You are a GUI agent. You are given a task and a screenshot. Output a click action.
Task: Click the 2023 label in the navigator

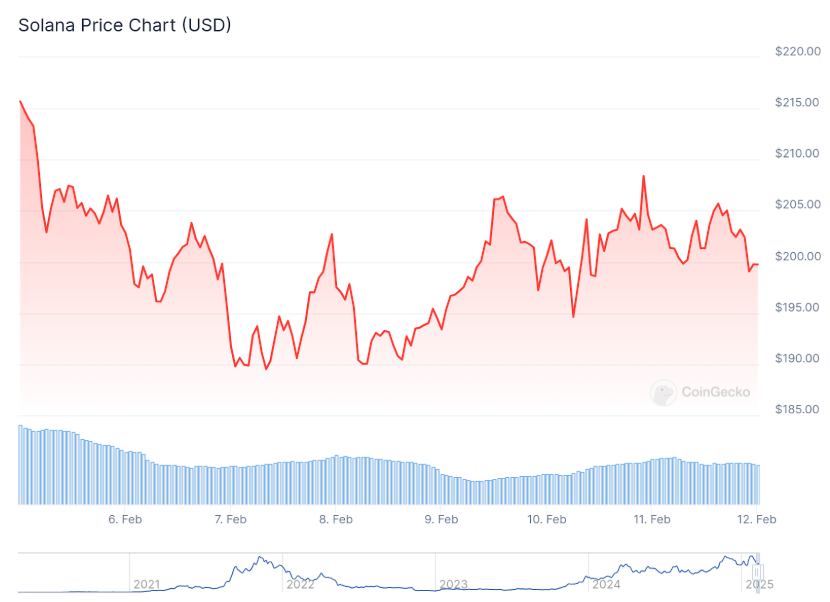pyautogui.click(x=453, y=585)
